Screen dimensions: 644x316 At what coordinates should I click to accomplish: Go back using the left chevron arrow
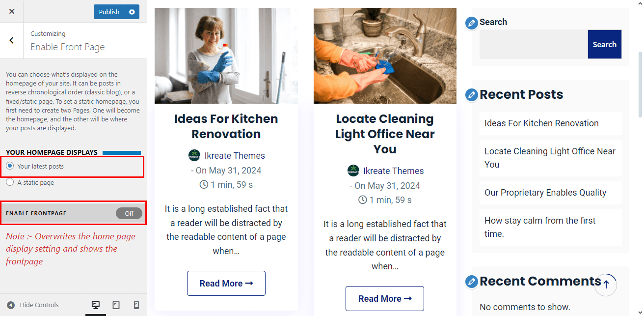12,40
